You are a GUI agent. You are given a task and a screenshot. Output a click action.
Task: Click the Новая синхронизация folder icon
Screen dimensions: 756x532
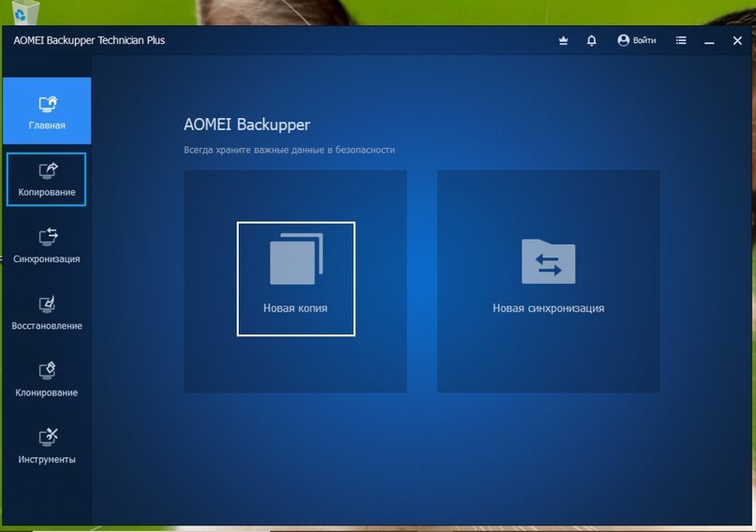(548, 261)
